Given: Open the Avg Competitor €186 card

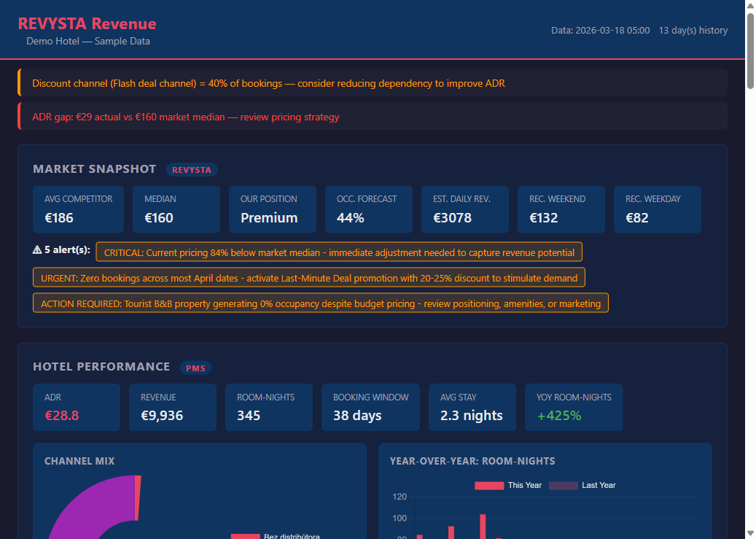Looking at the screenshot, I should coord(78,209).
